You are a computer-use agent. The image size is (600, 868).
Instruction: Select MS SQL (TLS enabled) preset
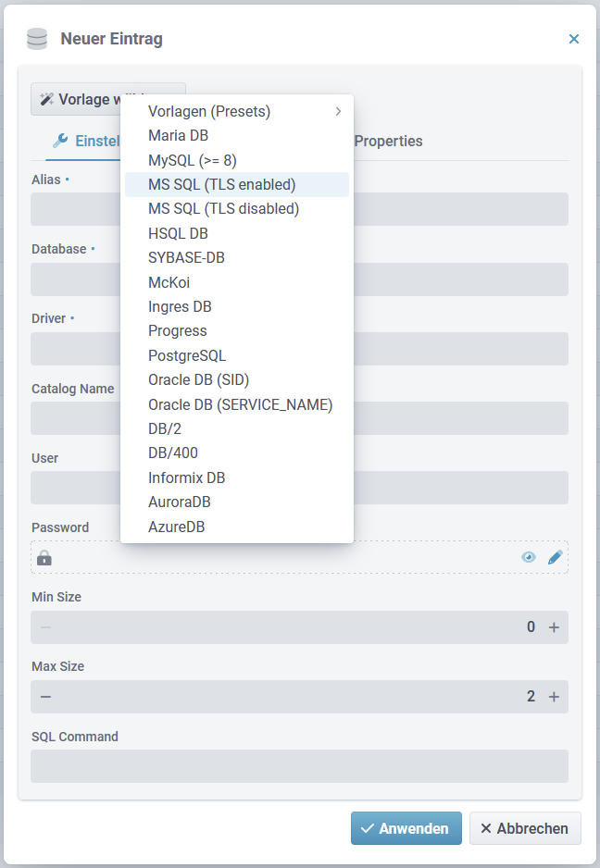coord(222,184)
